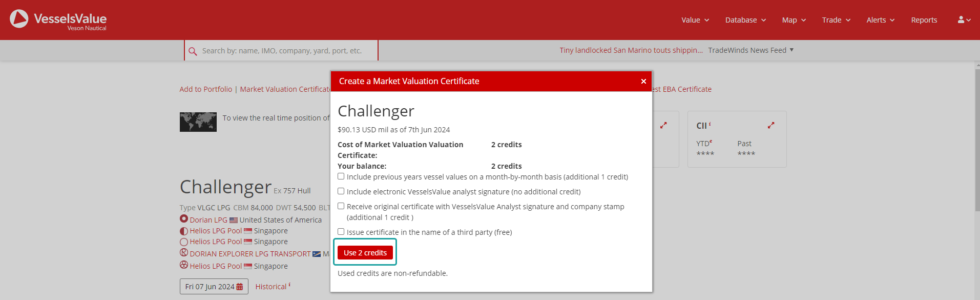Close the Market Valuation Certificate dialog

[643, 82]
